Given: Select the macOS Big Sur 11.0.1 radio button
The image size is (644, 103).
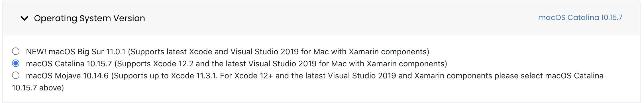Looking at the screenshot, I should (16, 51).
